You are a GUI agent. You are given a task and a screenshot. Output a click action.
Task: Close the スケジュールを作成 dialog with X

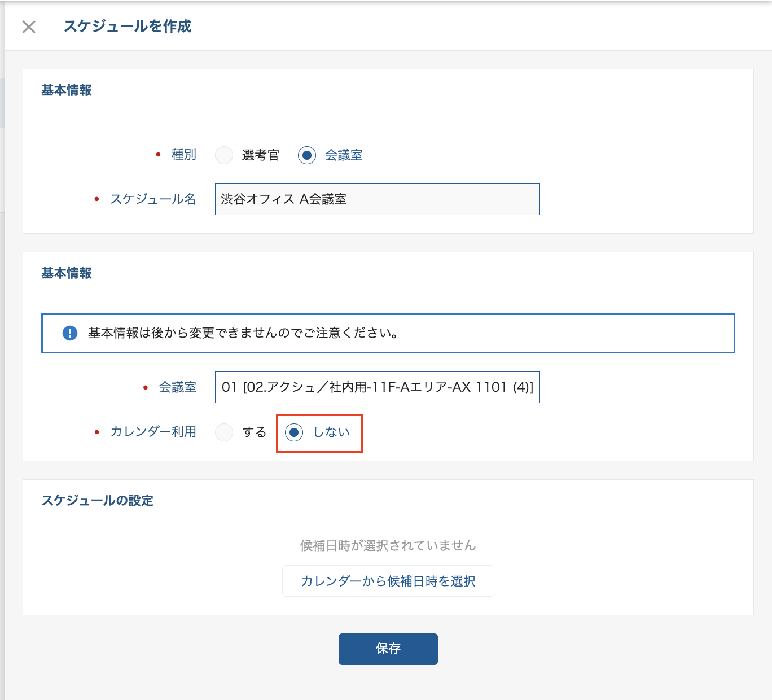tap(29, 27)
